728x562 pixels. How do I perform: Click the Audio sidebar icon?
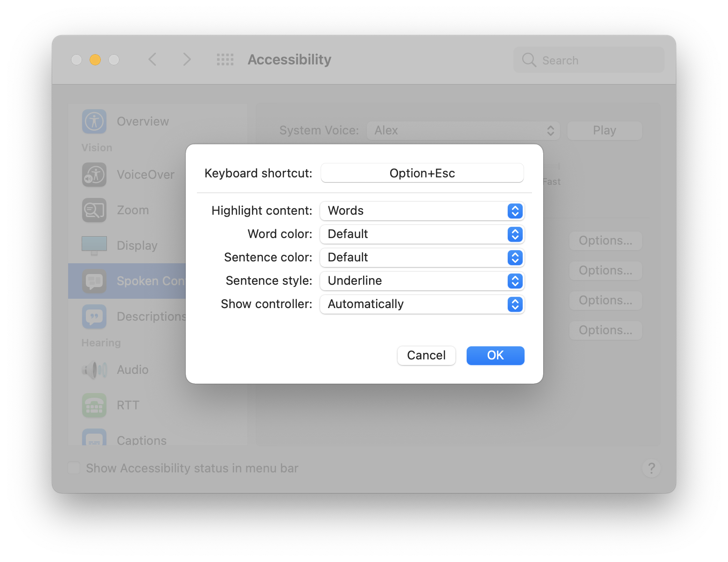pyautogui.click(x=94, y=370)
